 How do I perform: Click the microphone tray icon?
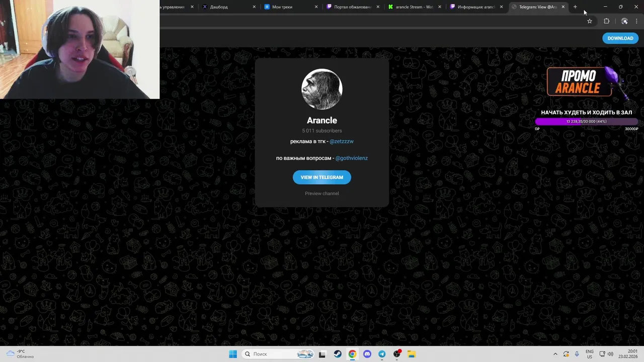click(577, 354)
